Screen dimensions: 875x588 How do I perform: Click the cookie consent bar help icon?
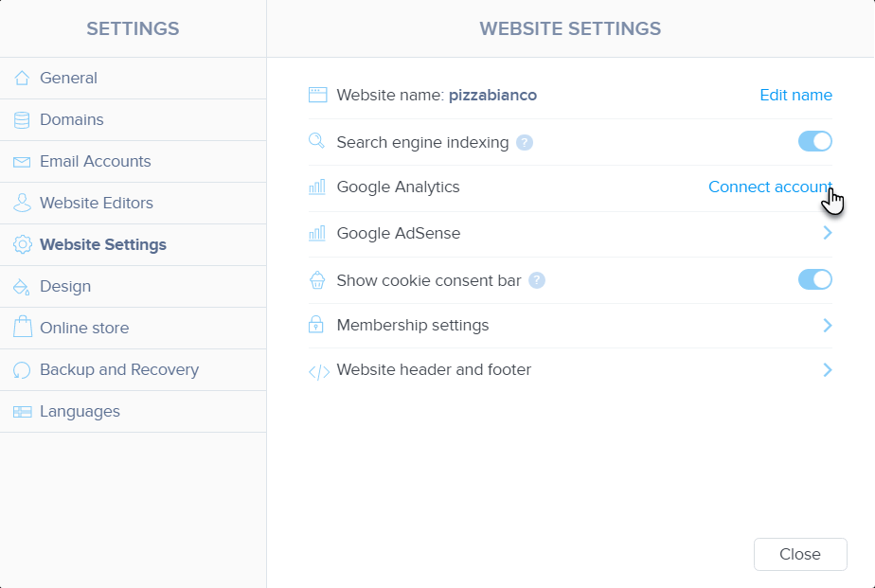(537, 280)
